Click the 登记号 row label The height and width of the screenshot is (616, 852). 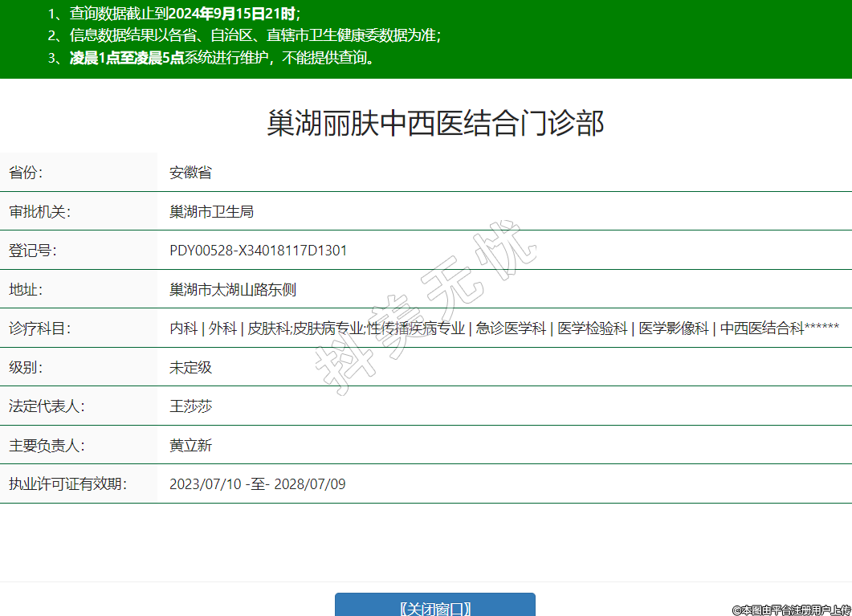(32, 251)
